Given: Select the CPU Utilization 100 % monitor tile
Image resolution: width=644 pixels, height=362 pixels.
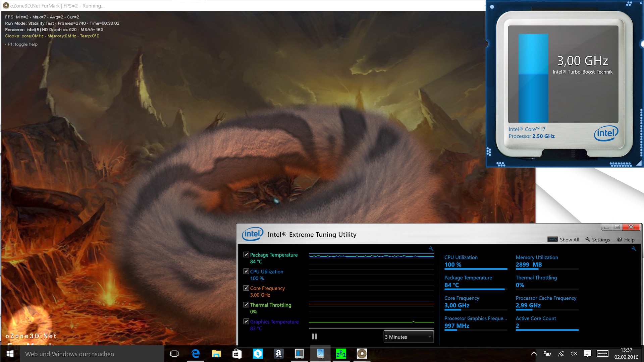Looking at the screenshot, I should coord(476,262).
